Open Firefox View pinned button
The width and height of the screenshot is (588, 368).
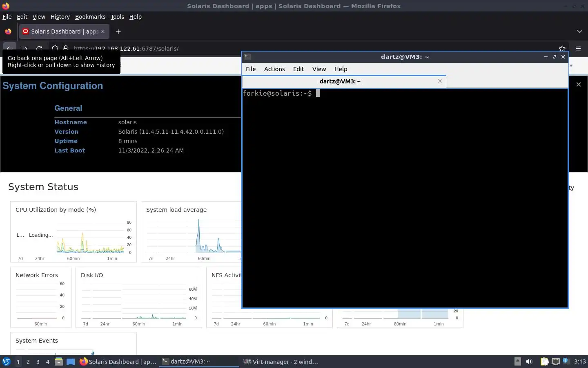[x=8, y=31]
